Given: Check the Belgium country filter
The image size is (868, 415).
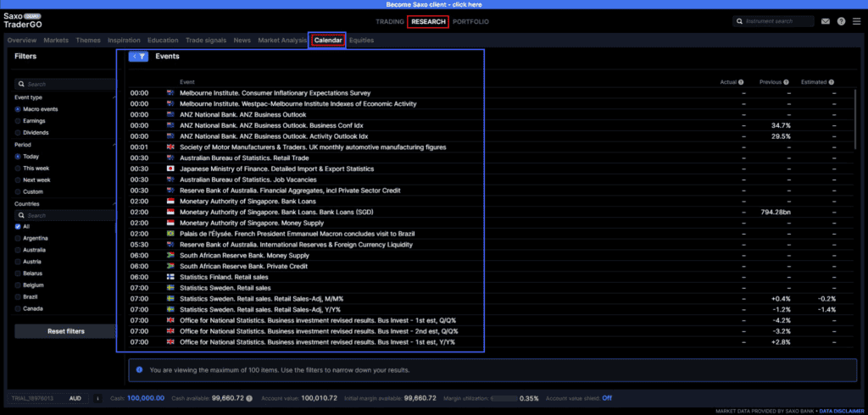Looking at the screenshot, I should tap(19, 285).
